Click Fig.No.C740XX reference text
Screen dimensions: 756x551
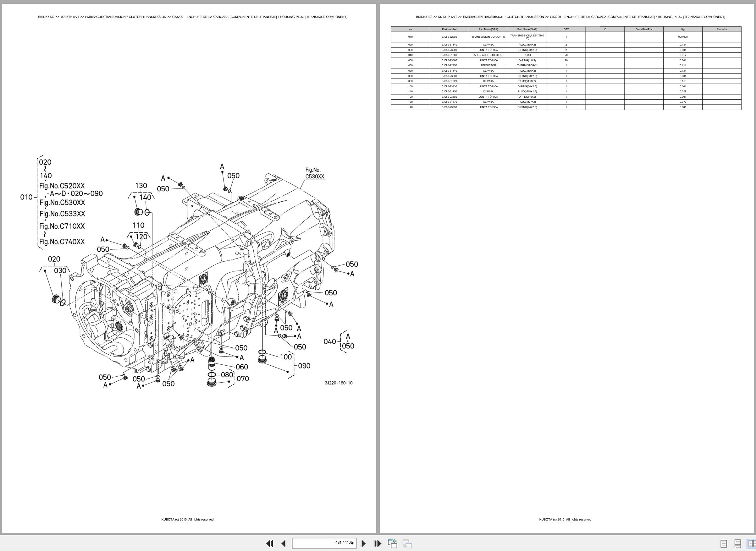click(62, 242)
